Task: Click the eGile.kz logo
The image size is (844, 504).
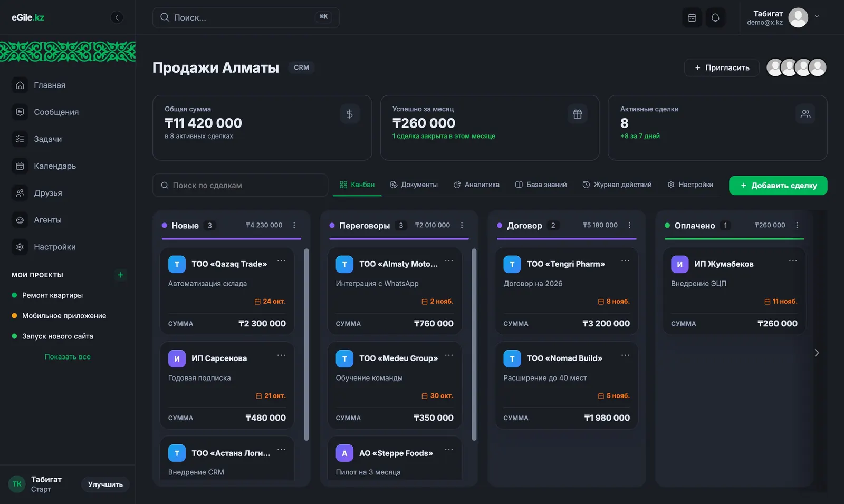Action: (x=28, y=17)
